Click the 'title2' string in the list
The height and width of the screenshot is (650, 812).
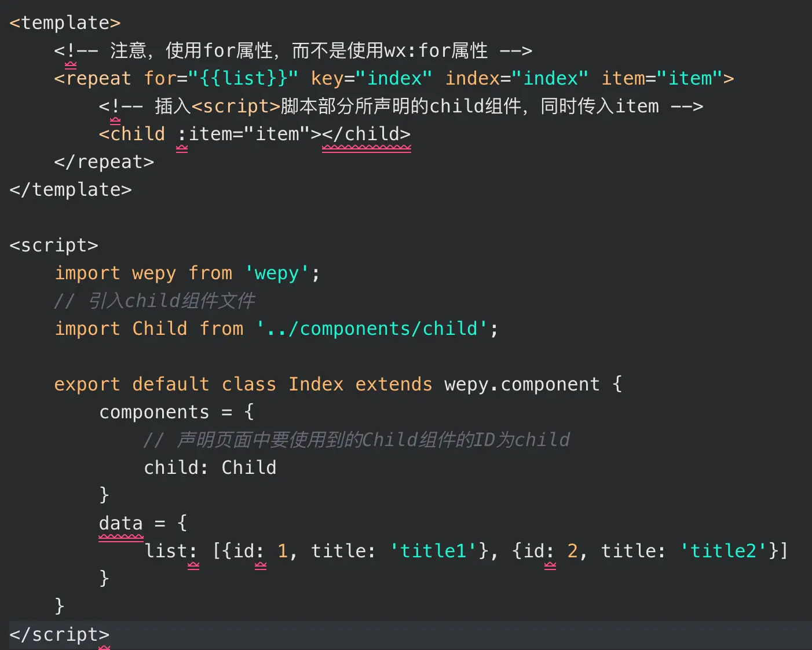pos(723,551)
